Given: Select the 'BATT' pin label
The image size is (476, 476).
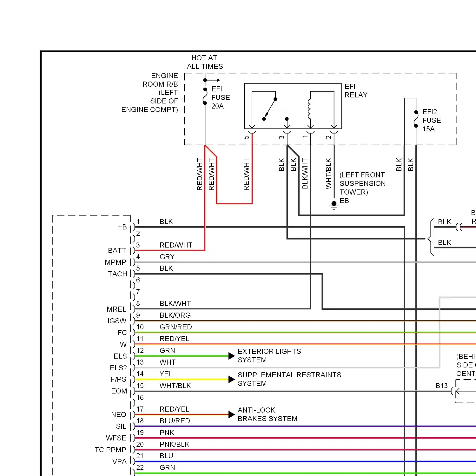Looking at the screenshot, I should 117,251.
